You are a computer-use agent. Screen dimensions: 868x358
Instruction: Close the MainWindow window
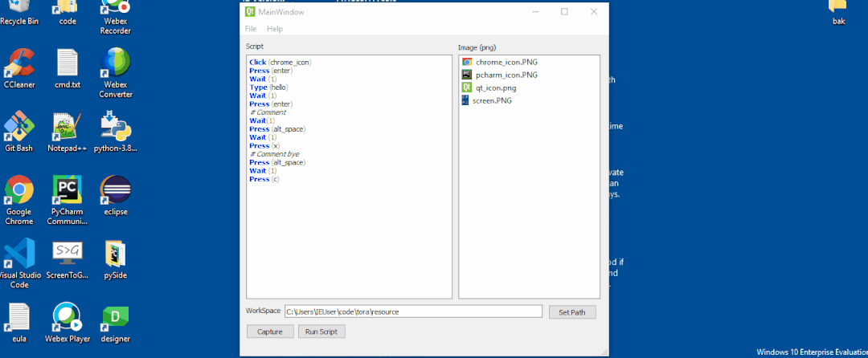pyautogui.click(x=594, y=11)
